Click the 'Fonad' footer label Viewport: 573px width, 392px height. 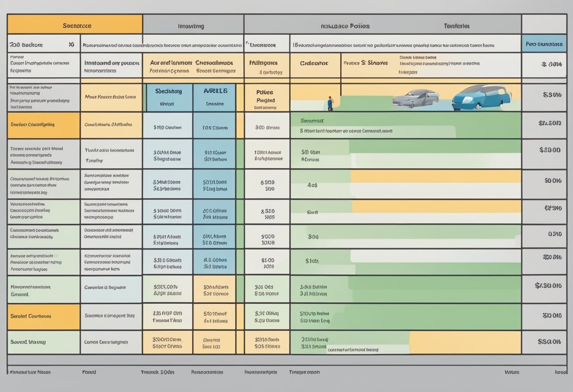click(89, 372)
